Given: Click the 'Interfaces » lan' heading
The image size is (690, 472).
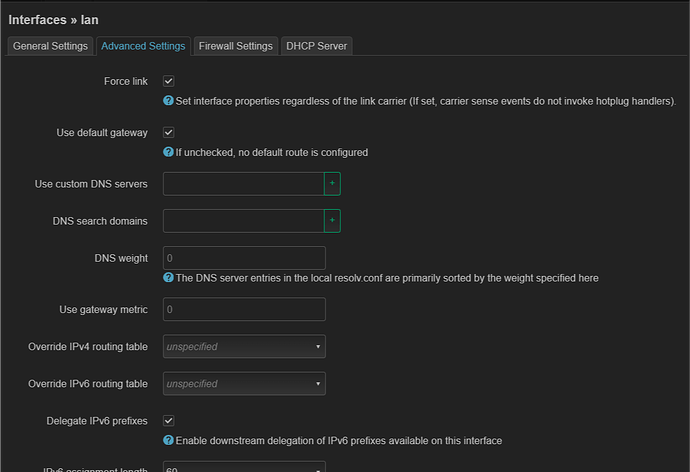Looking at the screenshot, I should point(53,20).
